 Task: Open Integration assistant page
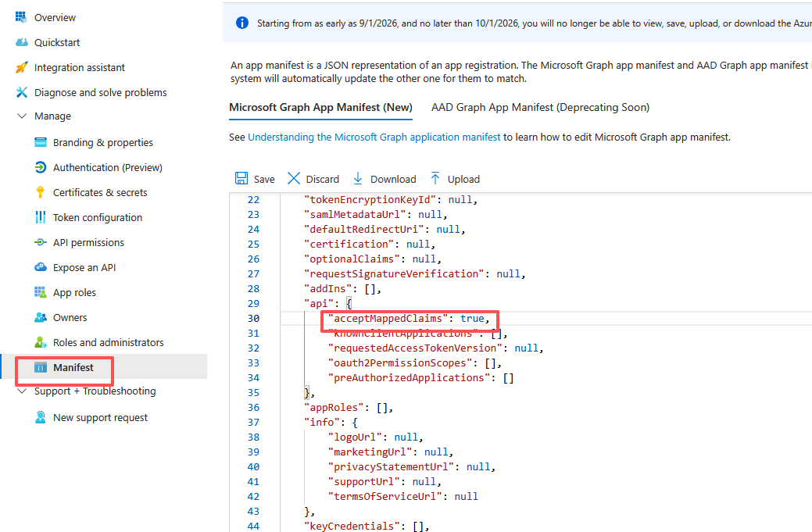(80, 67)
